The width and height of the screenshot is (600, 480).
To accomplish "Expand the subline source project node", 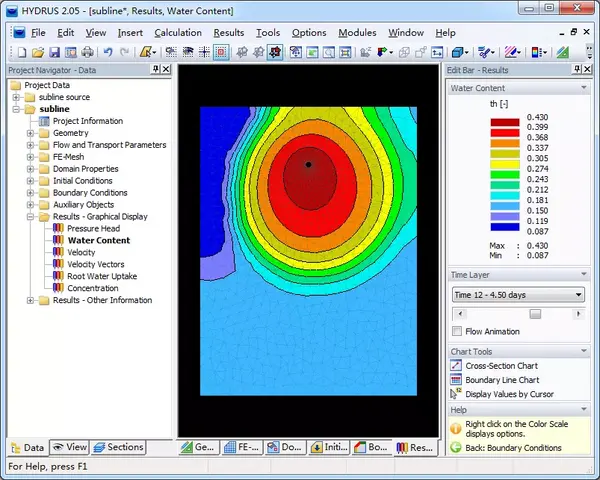I will tap(16, 97).
